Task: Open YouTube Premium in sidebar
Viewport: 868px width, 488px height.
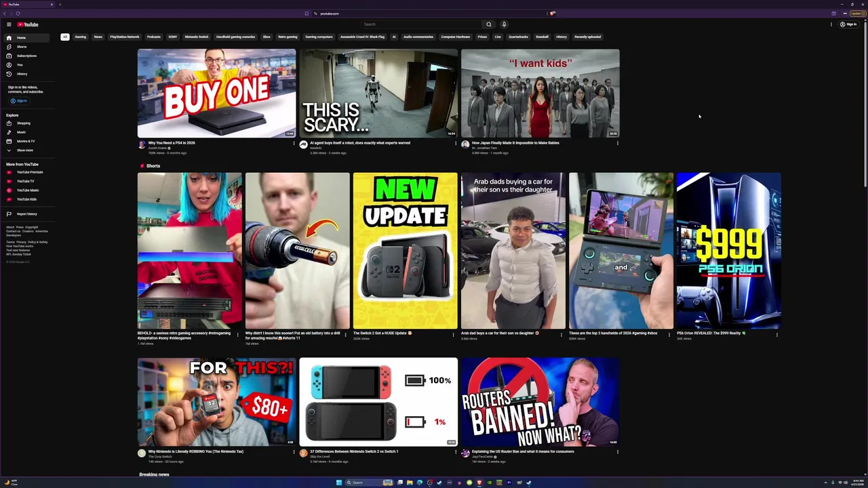Action: click(26, 172)
